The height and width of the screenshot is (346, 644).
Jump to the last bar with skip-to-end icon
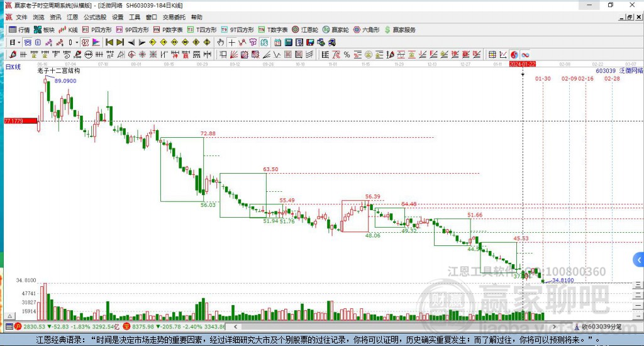[x=120, y=42]
